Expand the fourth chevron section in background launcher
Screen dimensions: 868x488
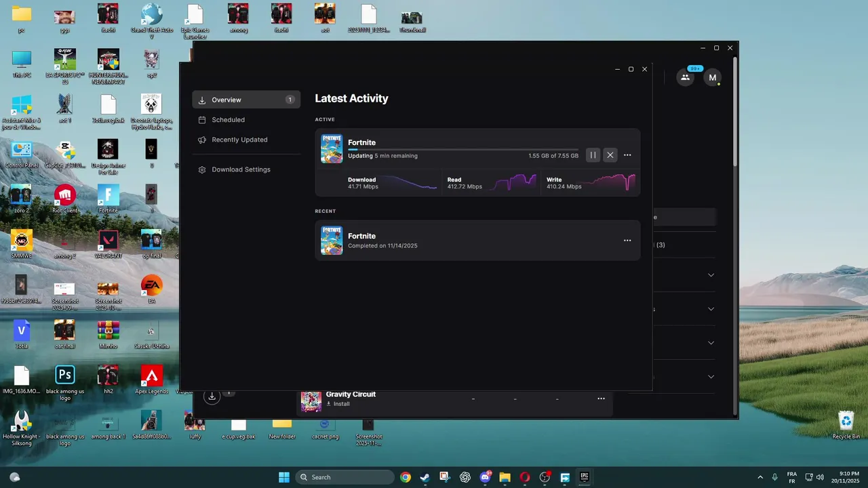(x=711, y=377)
